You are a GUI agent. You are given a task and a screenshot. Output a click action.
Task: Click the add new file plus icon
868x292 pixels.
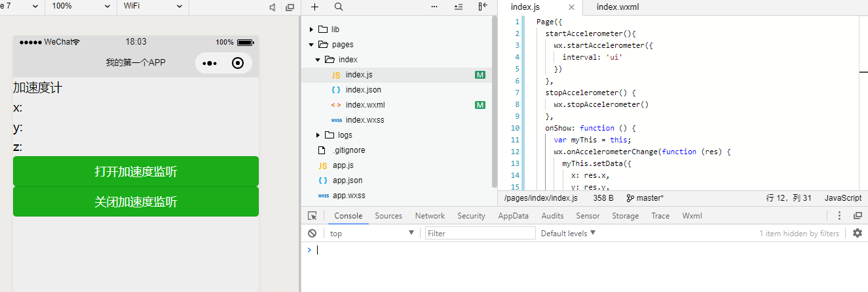(x=315, y=7)
